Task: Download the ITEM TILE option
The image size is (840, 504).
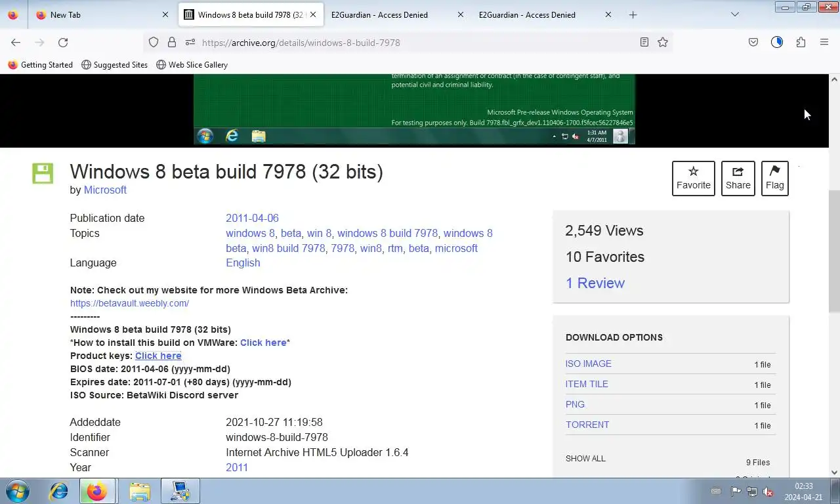Action: [587, 384]
